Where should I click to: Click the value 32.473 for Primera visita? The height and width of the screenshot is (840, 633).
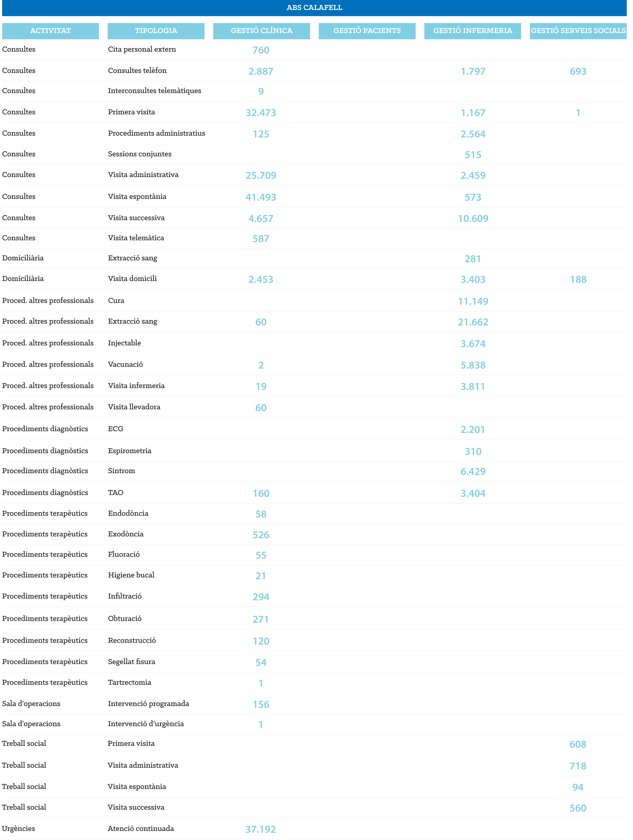[261, 113]
